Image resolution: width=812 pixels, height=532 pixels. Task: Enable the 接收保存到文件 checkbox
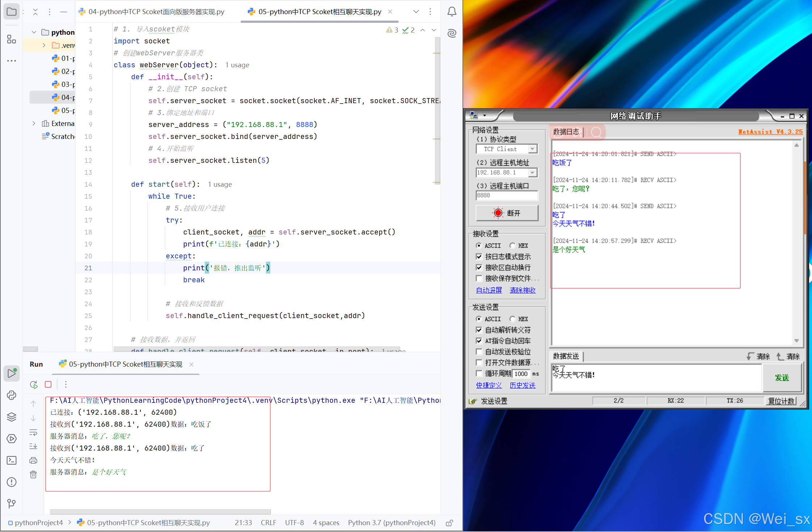coord(479,278)
